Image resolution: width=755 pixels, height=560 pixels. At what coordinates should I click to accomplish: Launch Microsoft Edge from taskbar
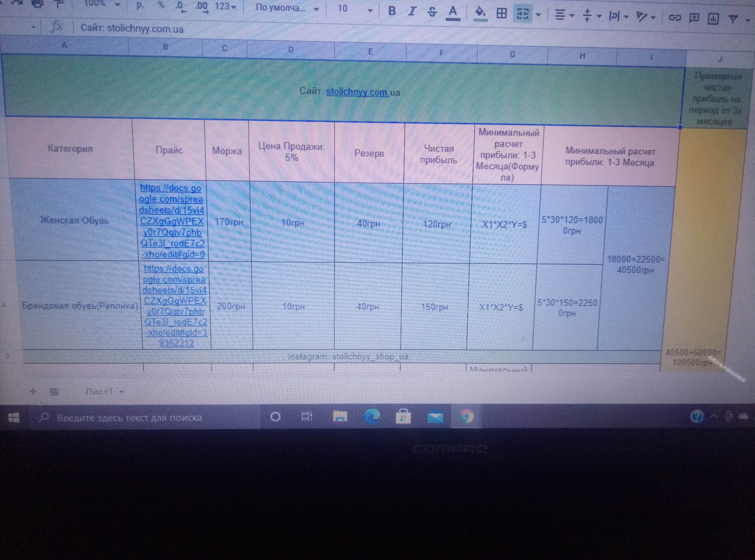pos(372,416)
